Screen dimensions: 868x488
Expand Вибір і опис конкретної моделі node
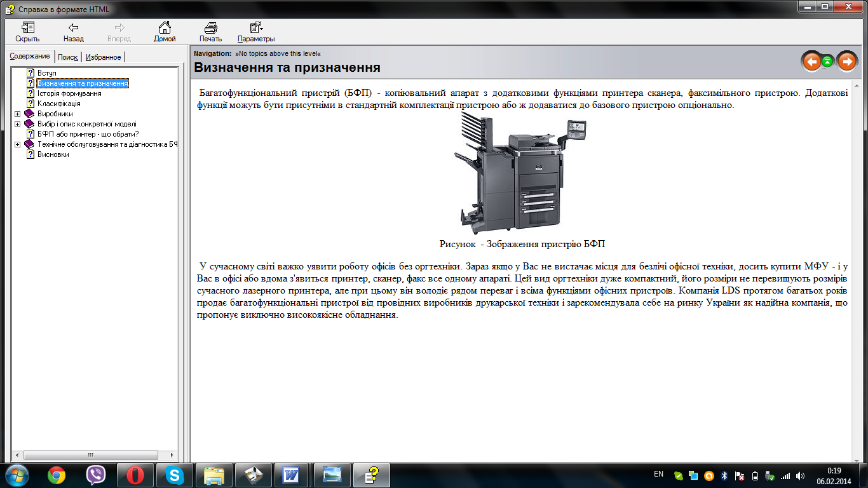[x=17, y=124]
